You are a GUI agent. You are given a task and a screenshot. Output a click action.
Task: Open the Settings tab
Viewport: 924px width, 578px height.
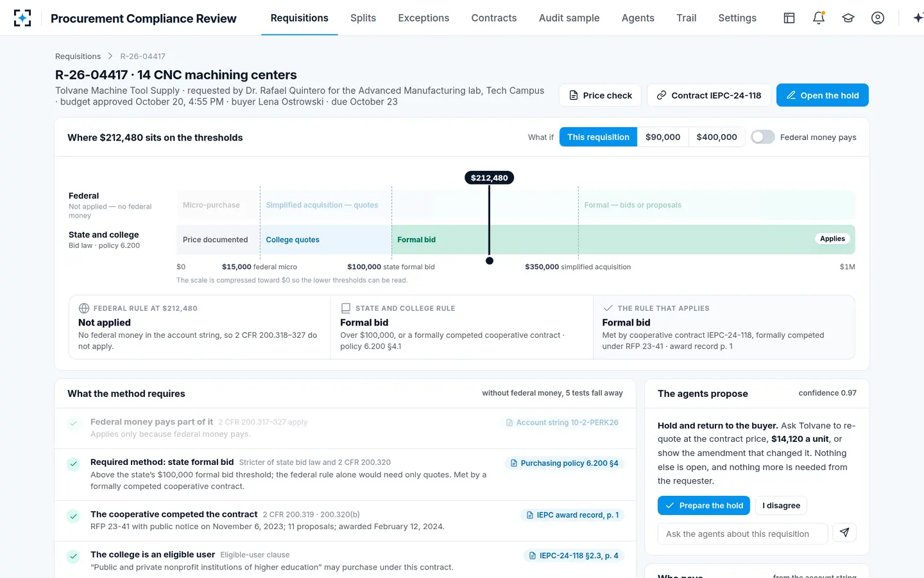737,18
